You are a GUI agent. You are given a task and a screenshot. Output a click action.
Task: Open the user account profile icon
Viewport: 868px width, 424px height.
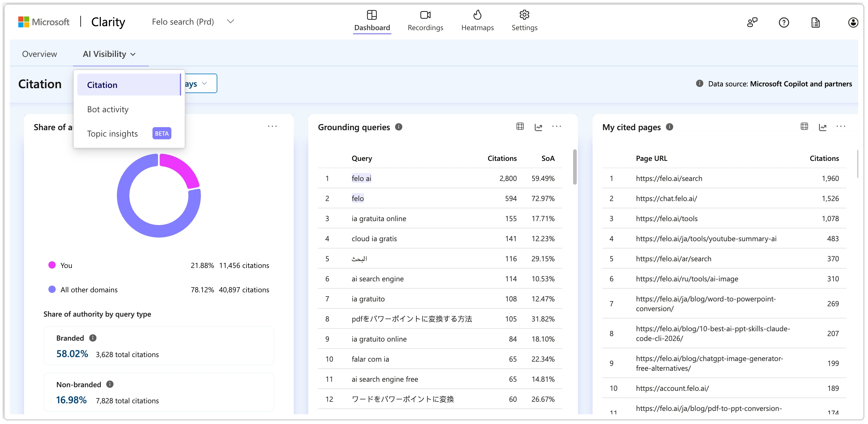point(853,23)
